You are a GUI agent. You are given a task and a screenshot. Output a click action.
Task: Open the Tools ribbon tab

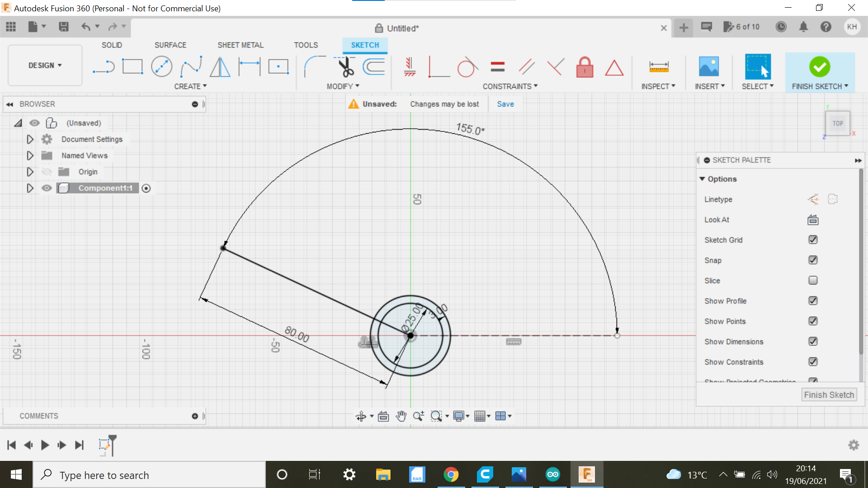(306, 45)
